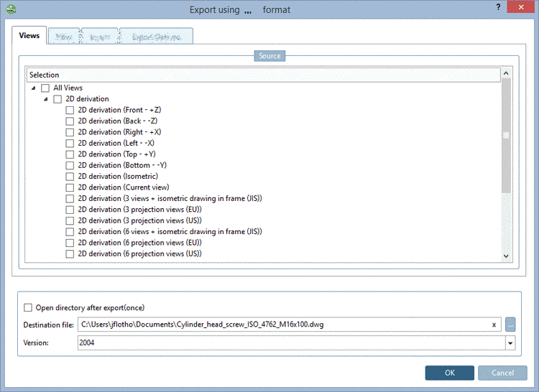This screenshot has width=539, height=392.
Task: Tick checkbox for 2D derivation (Left - -X)
Action: (70, 144)
